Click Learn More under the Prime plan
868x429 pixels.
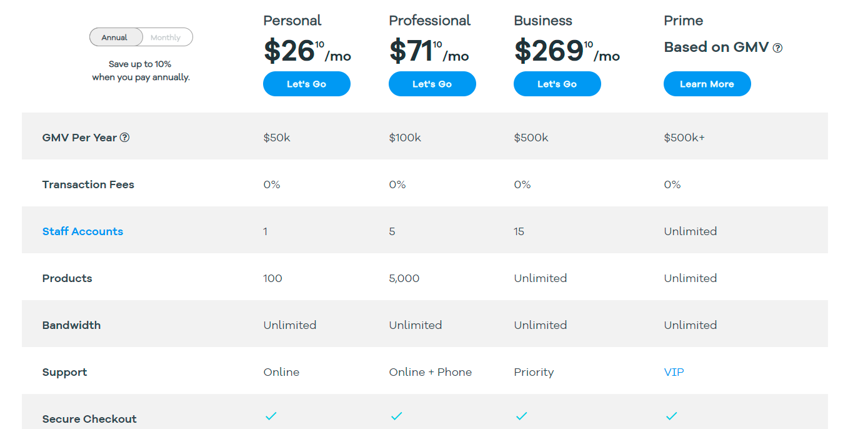pos(707,84)
